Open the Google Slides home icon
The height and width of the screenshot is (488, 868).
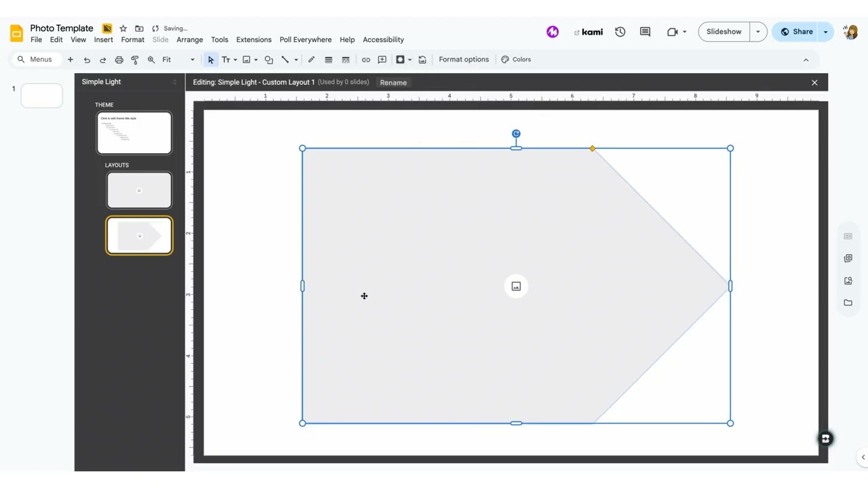click(x=16, y=33)
